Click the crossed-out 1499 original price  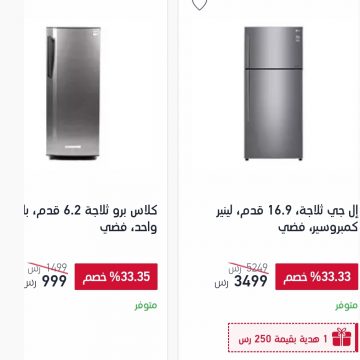click(x=56, y=267)
